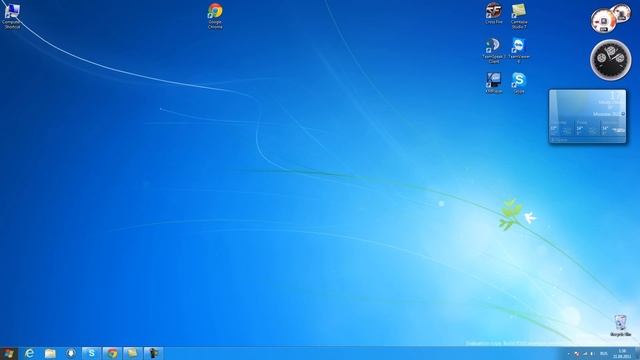Select the TeamViewer desktop icon

point(519,51)
